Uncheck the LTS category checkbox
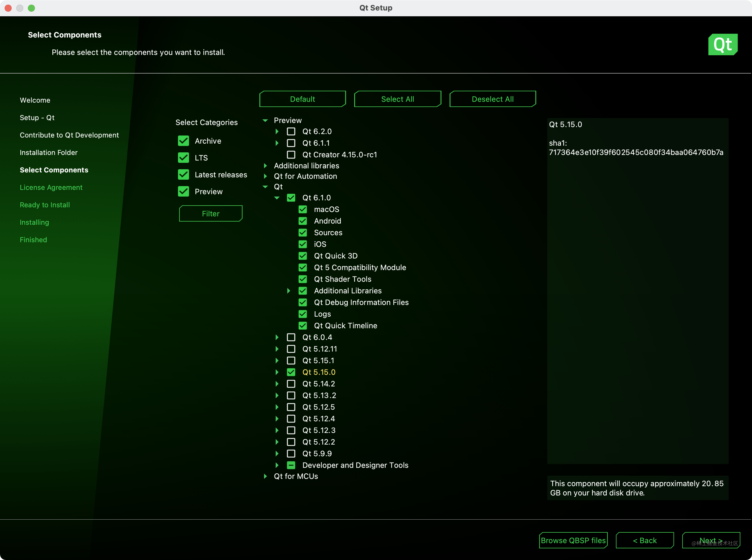752x560 pixels. [183, 158]
